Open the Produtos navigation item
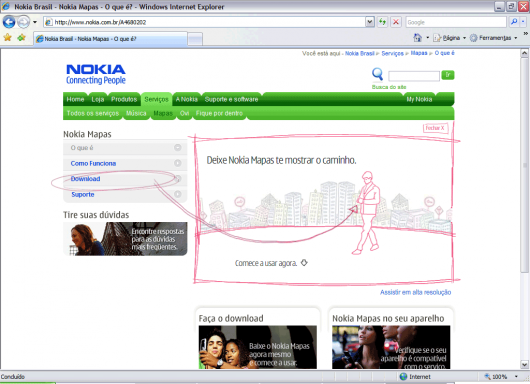Image resolution: width=530 pixels, height=384 pixels. coord(124,99)
